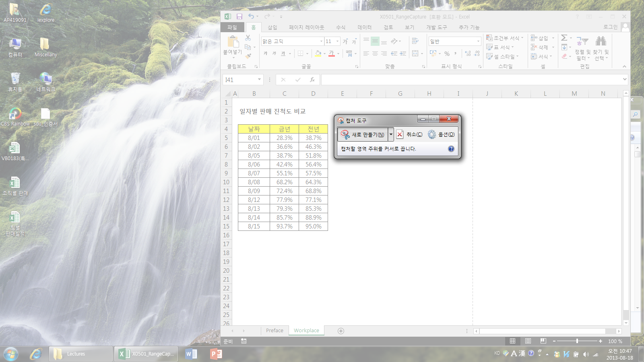
Task: Switch to the 데이터 ribbon tab
Action: tap(365, 27)
